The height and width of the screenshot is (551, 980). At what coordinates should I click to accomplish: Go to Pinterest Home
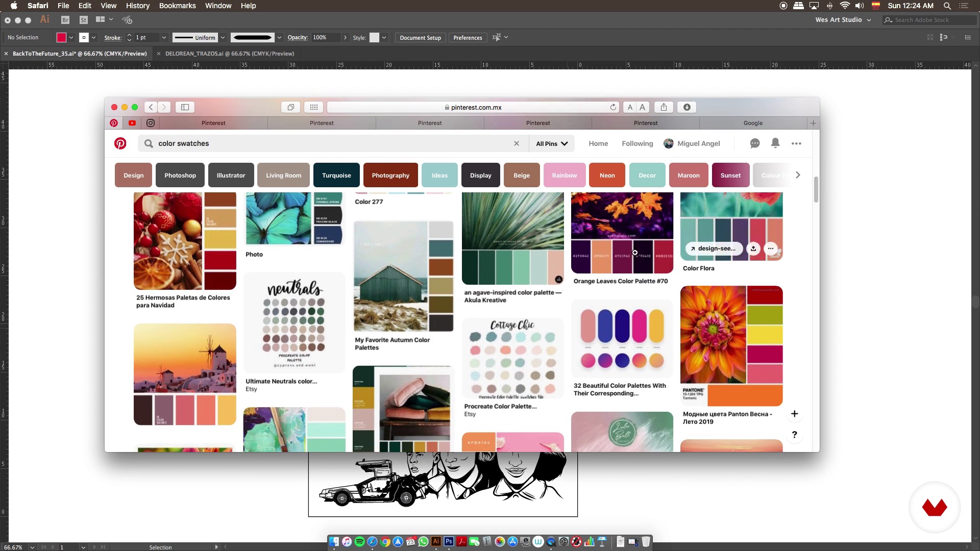[x=598, y=143]
